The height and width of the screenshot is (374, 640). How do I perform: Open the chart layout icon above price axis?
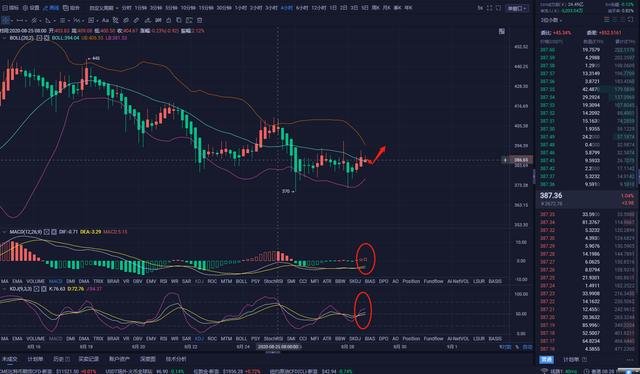click(x=502, y=31)
